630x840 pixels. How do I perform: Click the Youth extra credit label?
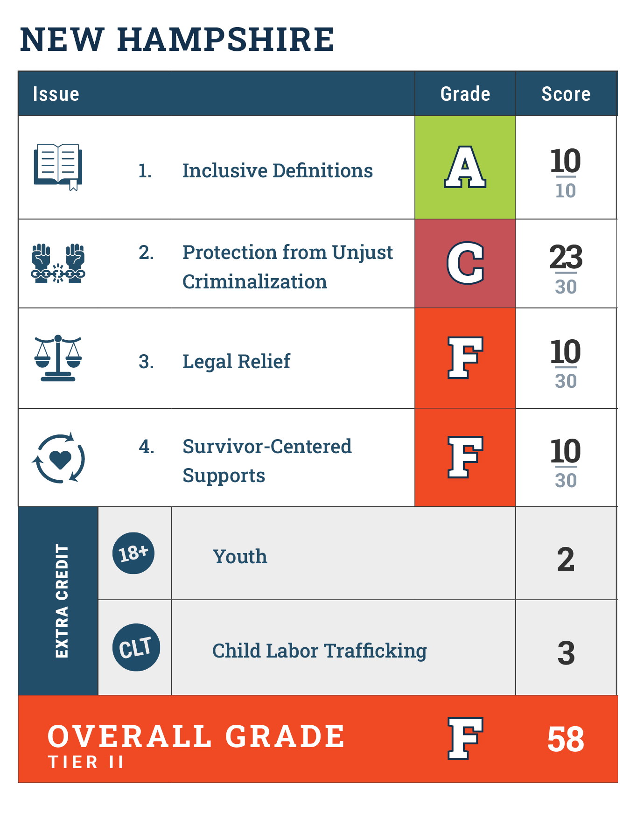point(240,557)
